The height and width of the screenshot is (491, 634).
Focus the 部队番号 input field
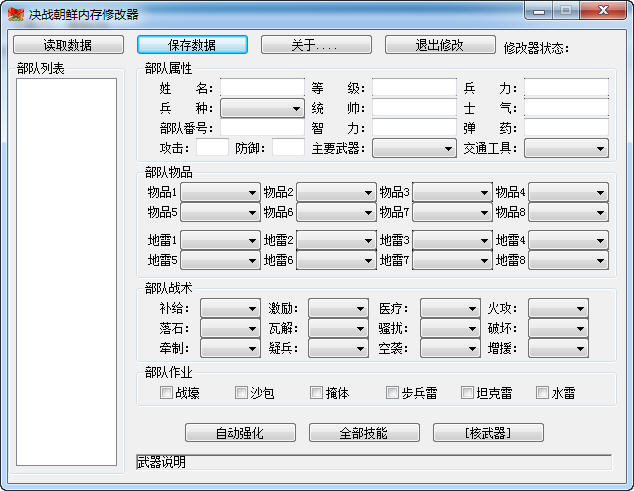pyautogui.click(x=262, y=128)
